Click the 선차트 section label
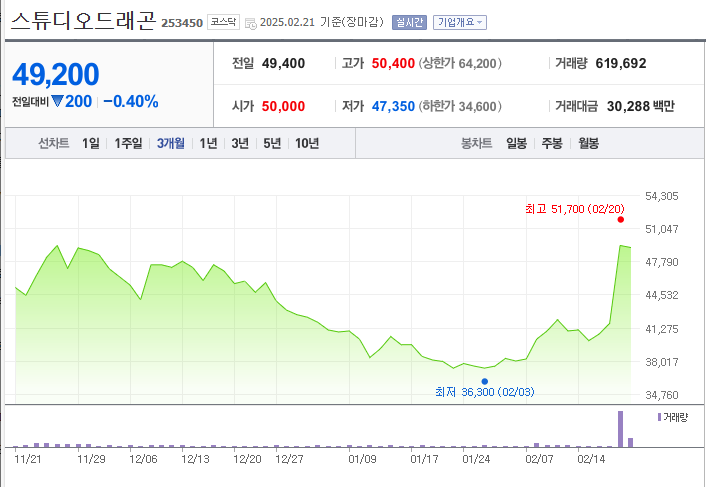The height and width of the screenshot is (487, 706). tap(54, 144)
